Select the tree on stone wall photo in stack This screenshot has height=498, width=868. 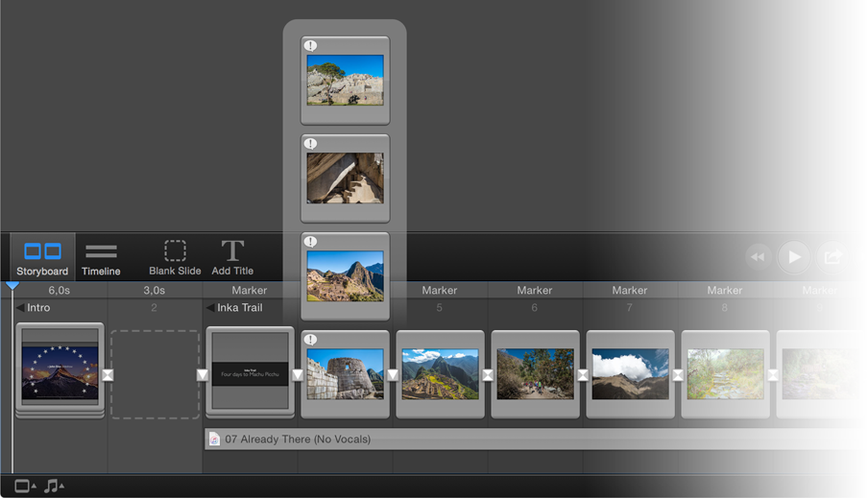click(x=346, y=81)
